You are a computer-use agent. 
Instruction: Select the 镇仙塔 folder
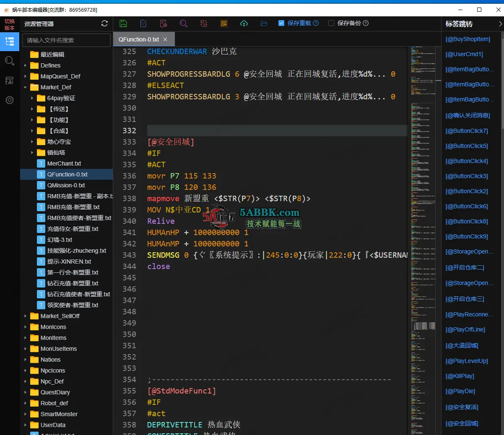(56, 153)
